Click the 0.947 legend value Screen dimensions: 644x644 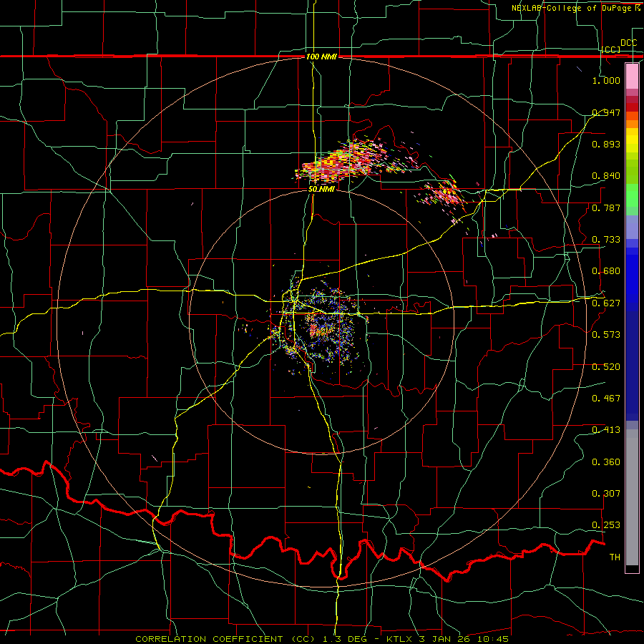point(606,112)
